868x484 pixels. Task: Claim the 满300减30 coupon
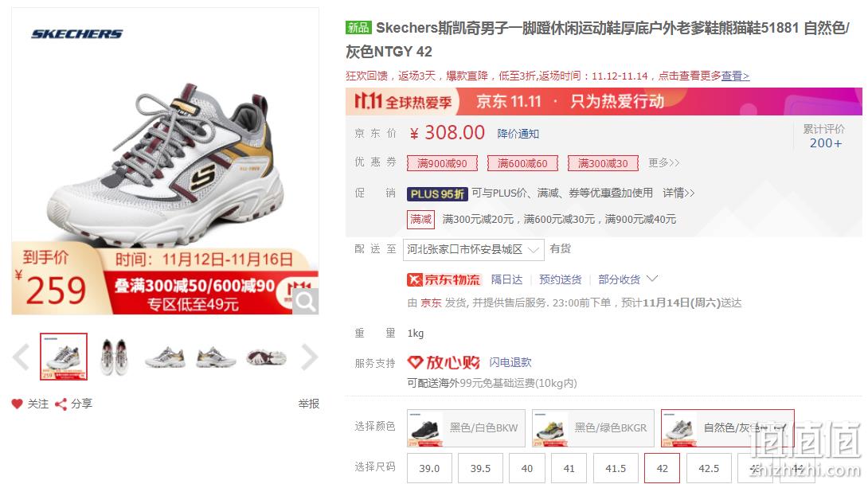point(603,163)
